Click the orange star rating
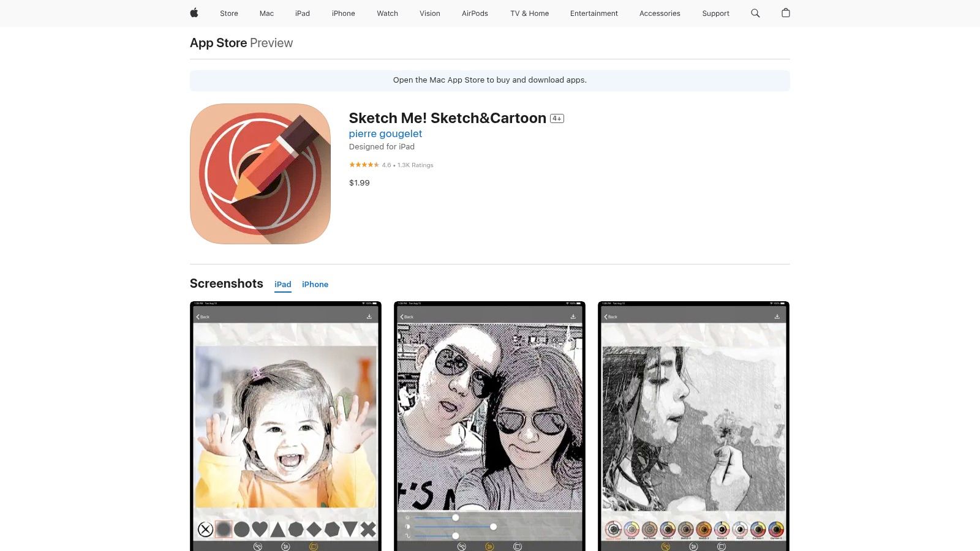980x551 pixels. pyautogui.click(x=364, y=165)
